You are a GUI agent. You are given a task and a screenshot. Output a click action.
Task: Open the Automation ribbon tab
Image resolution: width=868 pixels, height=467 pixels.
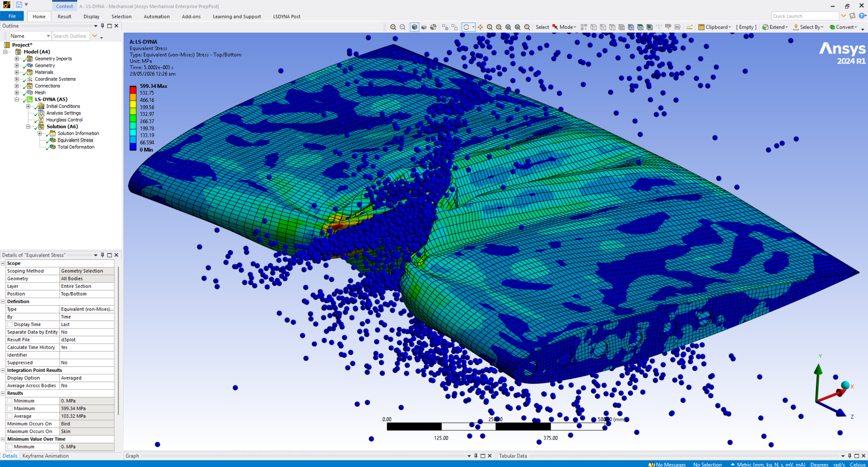156,16
